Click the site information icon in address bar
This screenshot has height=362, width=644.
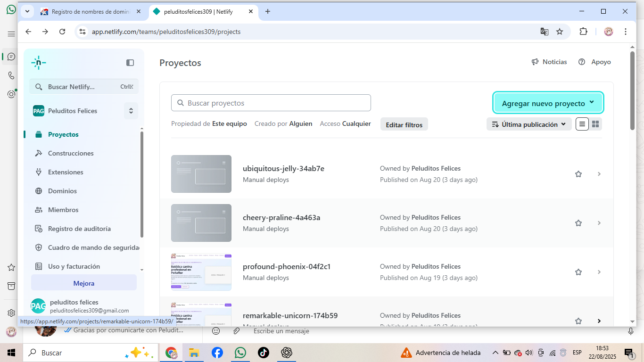click(83, 32)
